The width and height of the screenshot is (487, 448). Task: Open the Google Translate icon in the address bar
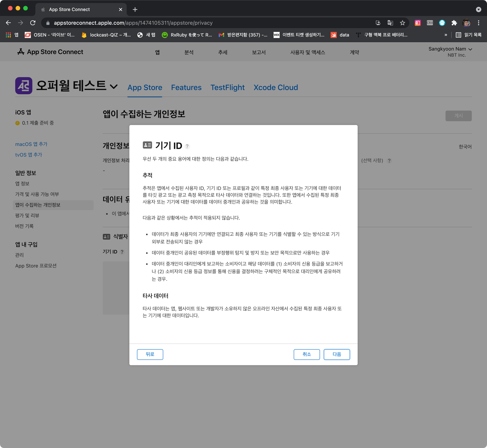tap(390, 23)
